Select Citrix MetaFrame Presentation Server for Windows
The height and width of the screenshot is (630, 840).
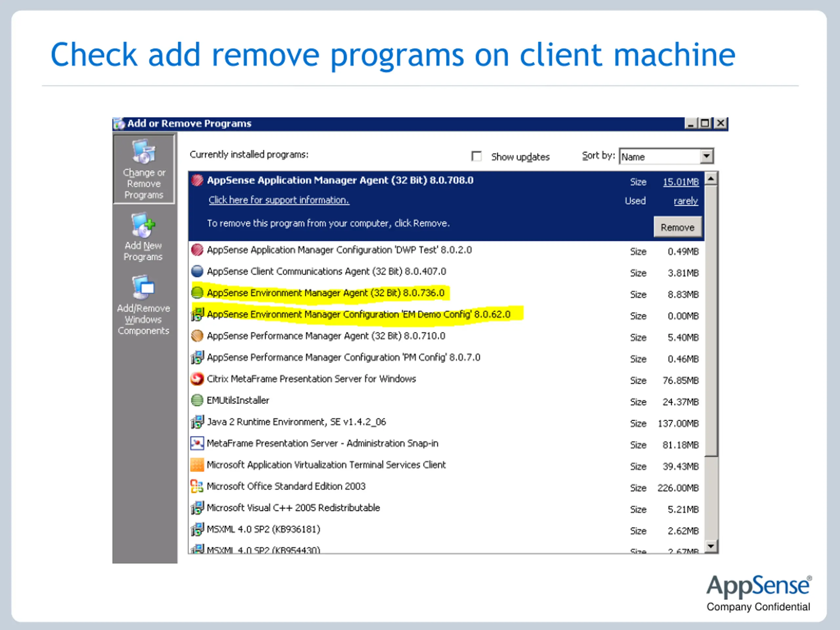tap(447, 379)
